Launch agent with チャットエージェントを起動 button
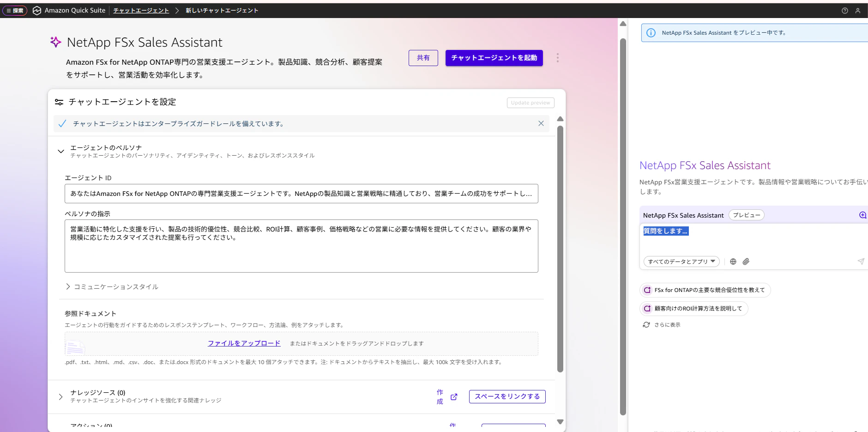This screenshot has width=868, height=432. point(494,58)
